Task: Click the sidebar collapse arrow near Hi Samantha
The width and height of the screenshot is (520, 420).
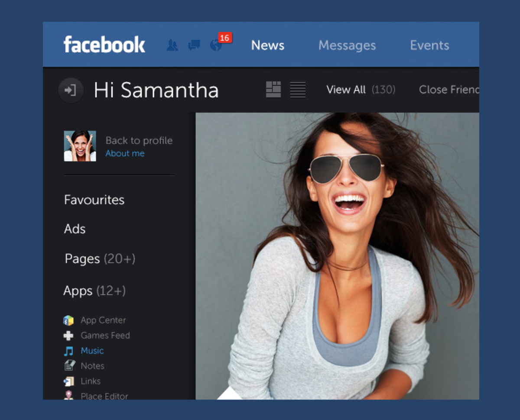Action: click(x=71, y=90)
